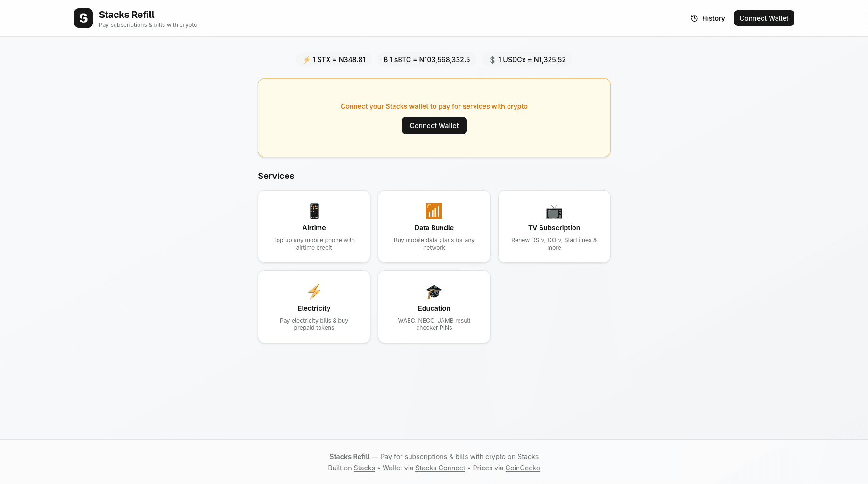
Task: Click the bold Stacks Refill footer text
Action: (350, 457)
